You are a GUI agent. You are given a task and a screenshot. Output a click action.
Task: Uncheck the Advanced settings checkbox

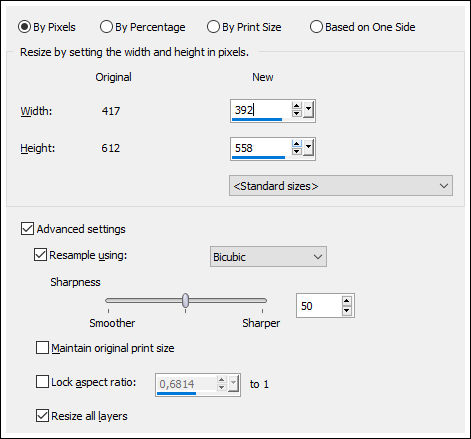pos(27,229)
